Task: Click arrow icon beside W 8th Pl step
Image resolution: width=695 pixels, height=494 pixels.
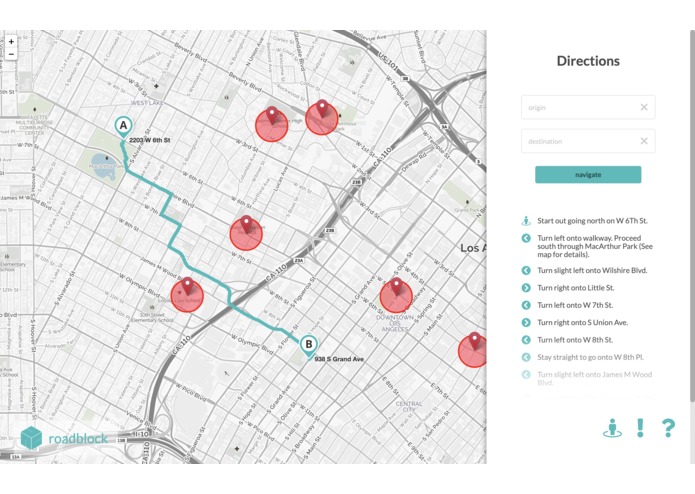Action: (x=526, y=357)
